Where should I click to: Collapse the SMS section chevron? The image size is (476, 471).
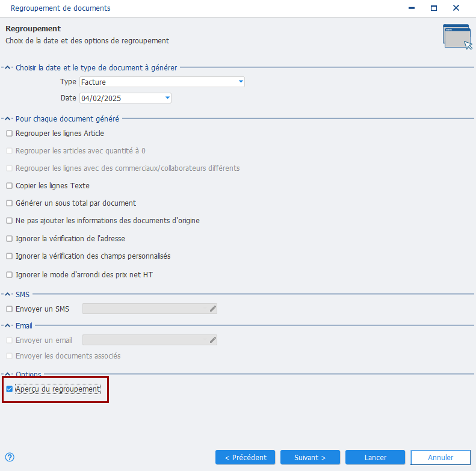click(8, 294)
